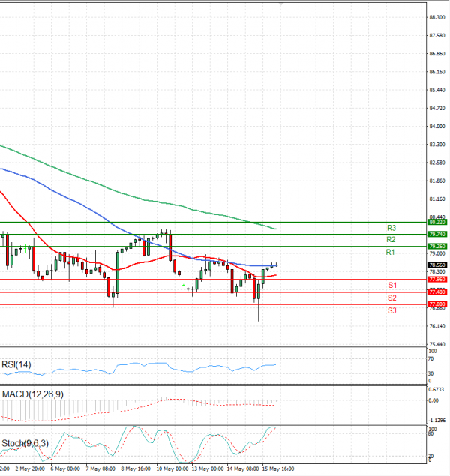The height and width of the screenshot is (476, 450).
Task: Click the 75.440 price axis value
Action: point(437,344)
